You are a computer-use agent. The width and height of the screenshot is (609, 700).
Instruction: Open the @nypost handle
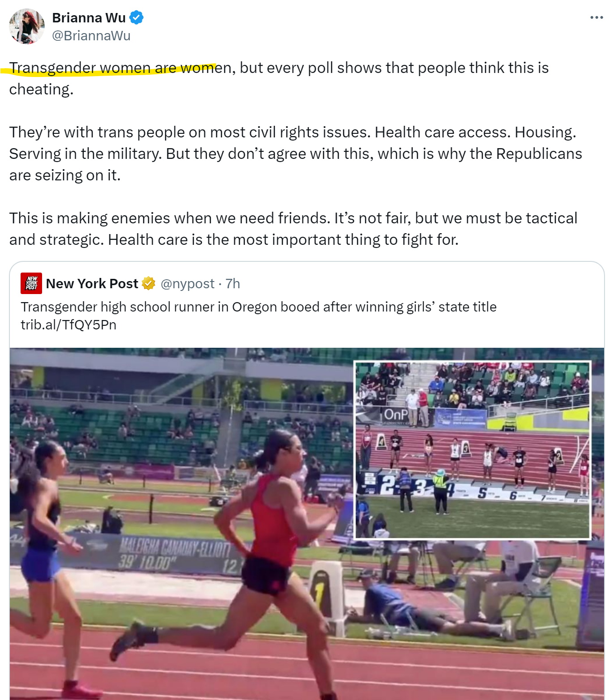pos(187,284)
